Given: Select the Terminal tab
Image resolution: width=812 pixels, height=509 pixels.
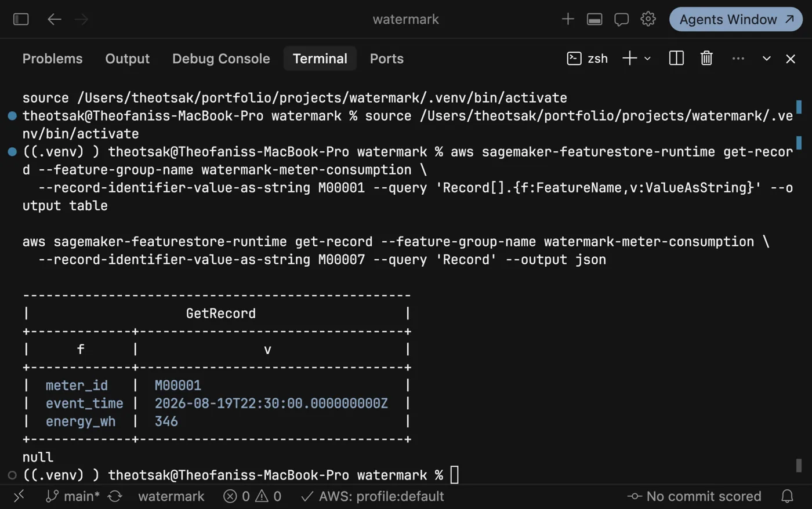Looking at the screenshot, I should point(320,59).
